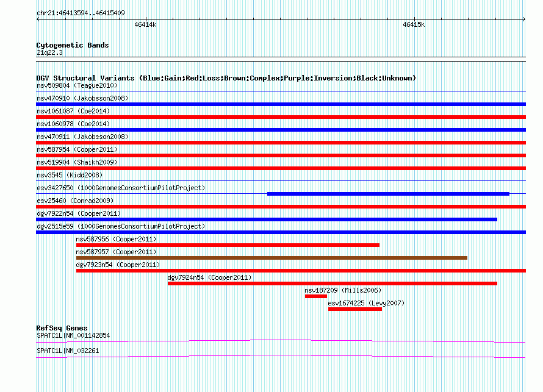The image size is (543, 392).
Task: Click the RefSeq Genes track heading
Action: [62, 327]
